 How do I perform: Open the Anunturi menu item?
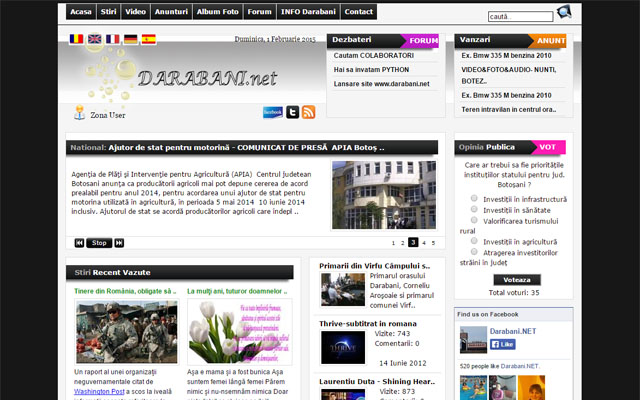(x=171, y=12)
